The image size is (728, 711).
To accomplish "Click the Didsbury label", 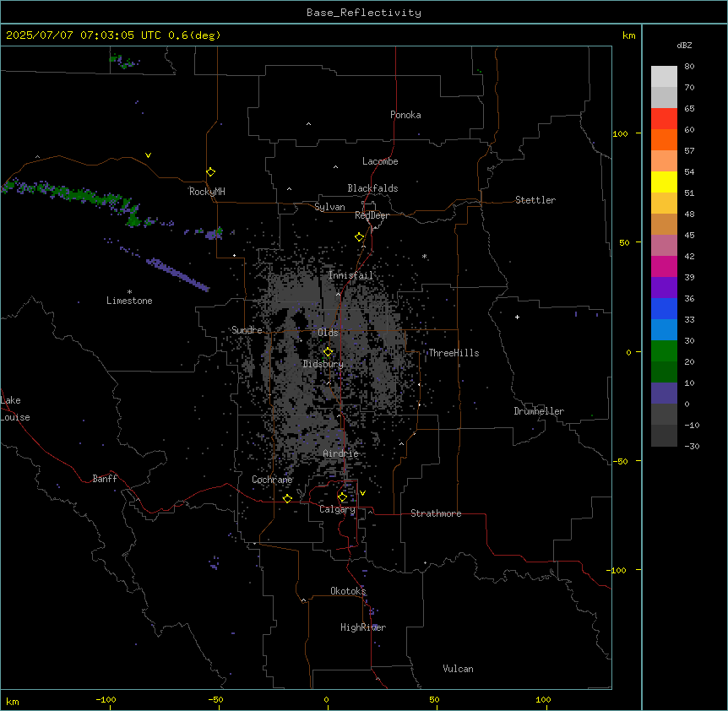I will pos(323,364).
